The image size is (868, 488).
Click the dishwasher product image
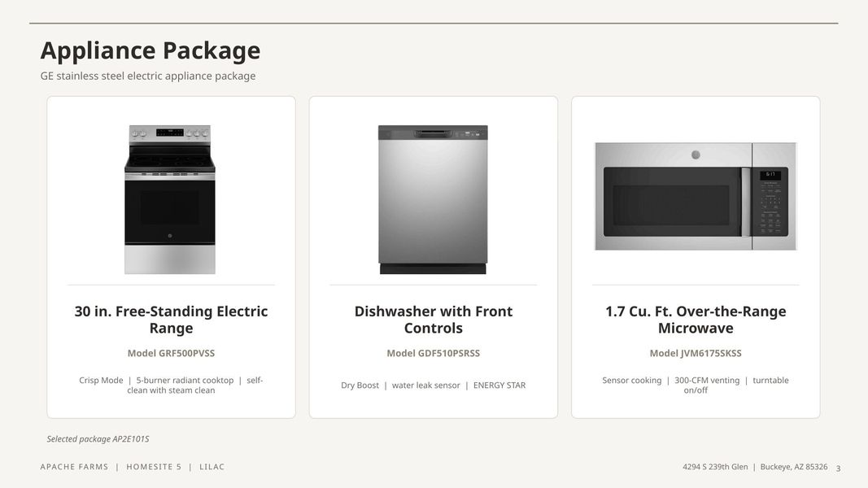click(x=433, y=199)
